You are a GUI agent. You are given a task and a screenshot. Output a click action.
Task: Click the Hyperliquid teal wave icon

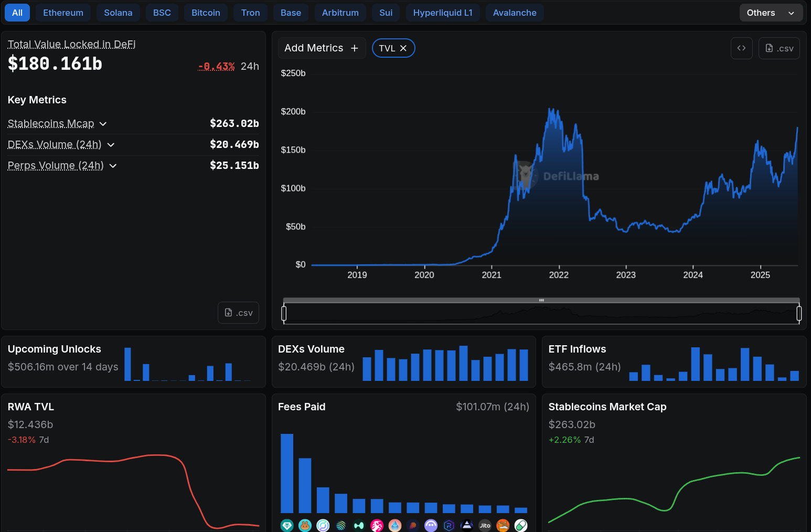point(359,525)
